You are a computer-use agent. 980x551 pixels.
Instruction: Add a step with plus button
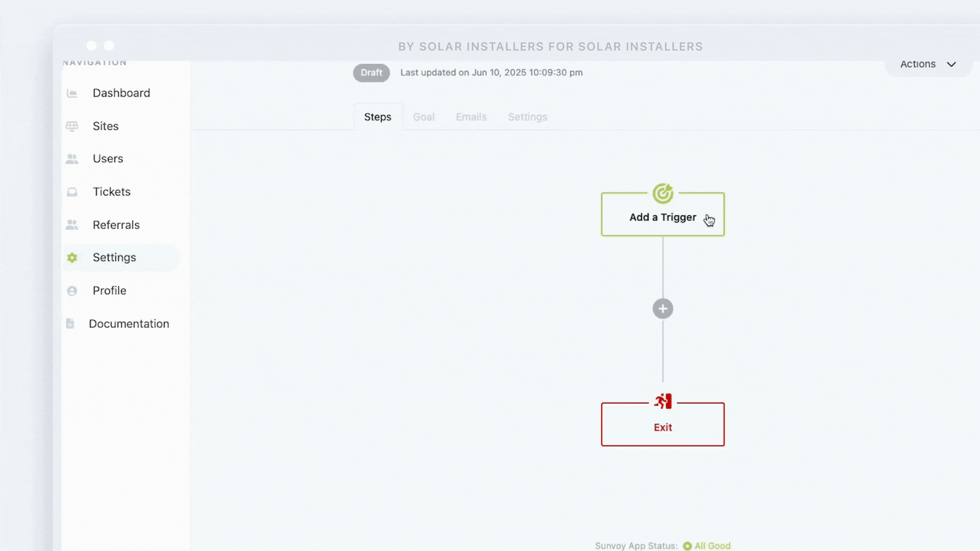click(663, 309)
